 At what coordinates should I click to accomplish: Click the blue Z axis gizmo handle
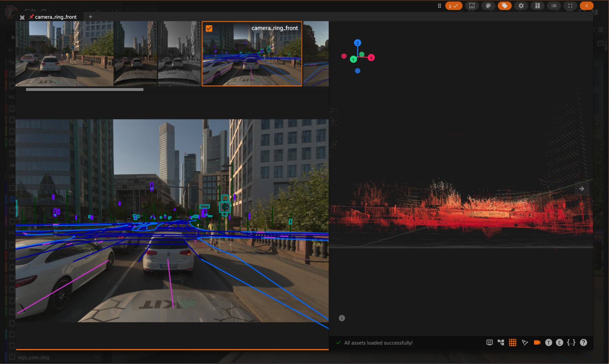click(x=357, y=43)
